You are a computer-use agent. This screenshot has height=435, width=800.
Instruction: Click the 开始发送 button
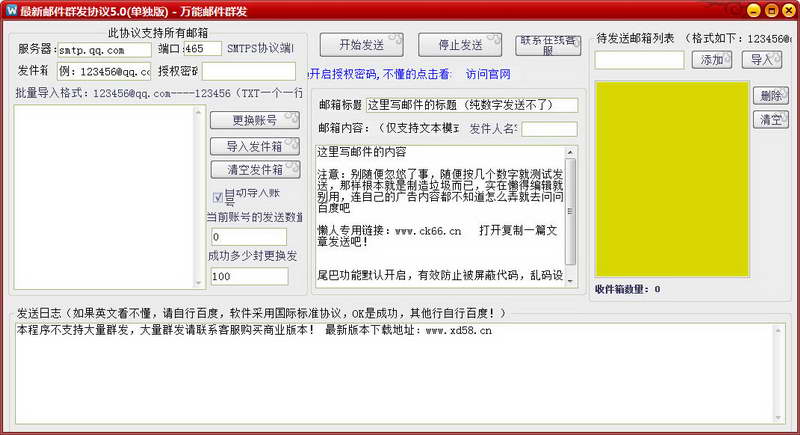[x=361, y=45]
